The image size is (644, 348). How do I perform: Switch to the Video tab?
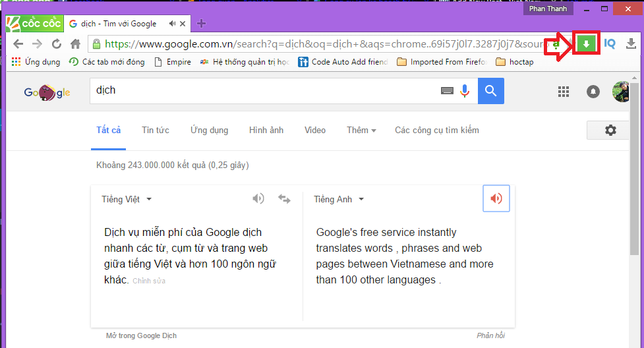(315, 130)
